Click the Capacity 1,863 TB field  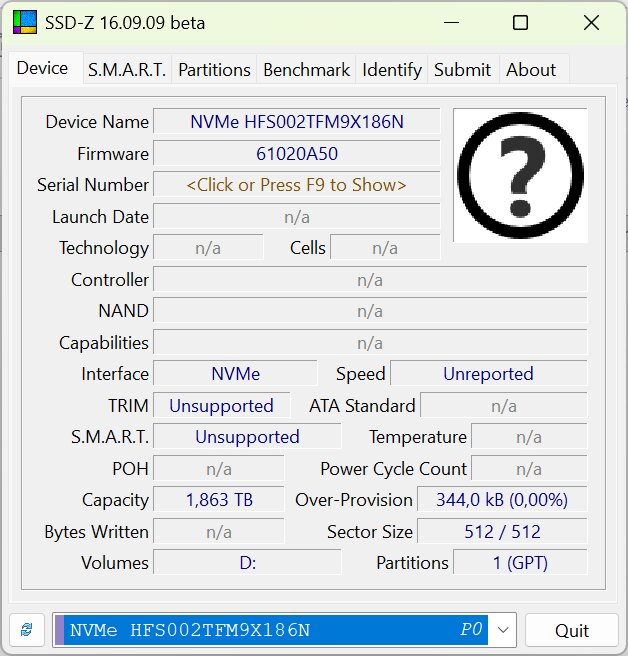(219, 500)
